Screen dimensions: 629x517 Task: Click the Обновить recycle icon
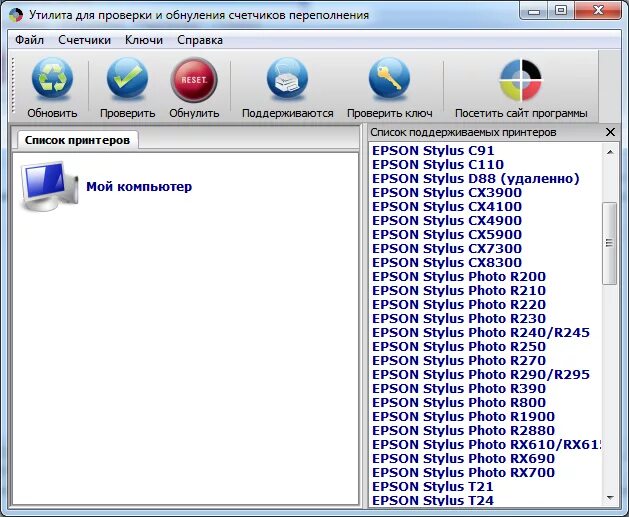[52, 78]
